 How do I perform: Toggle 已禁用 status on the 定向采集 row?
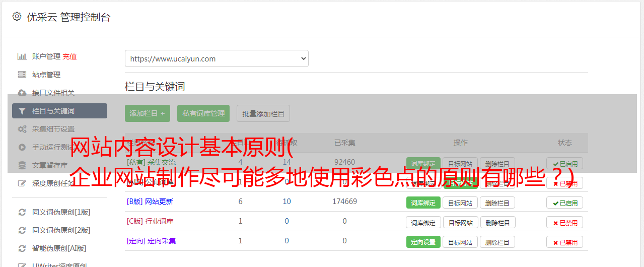point(565,242)
